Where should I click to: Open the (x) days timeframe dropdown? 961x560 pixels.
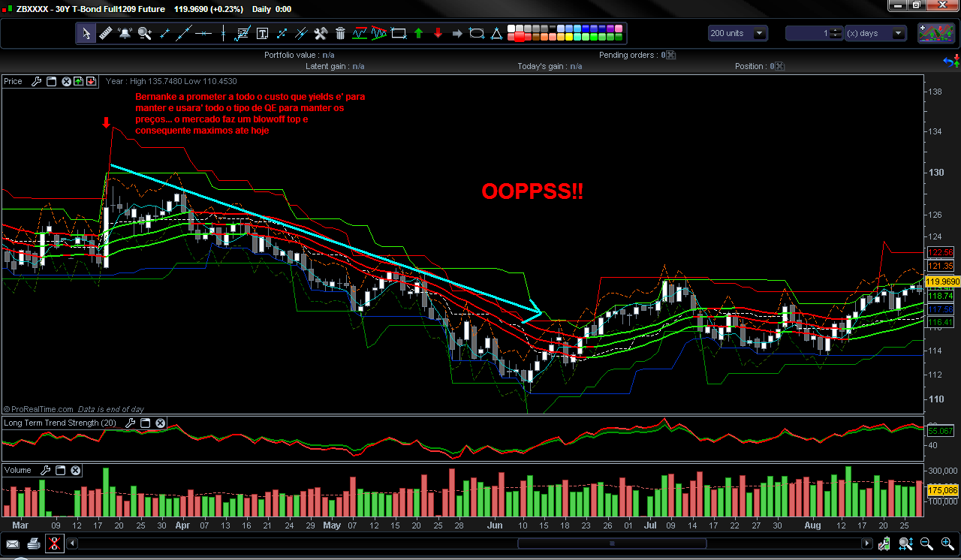[x=877, y=33]
